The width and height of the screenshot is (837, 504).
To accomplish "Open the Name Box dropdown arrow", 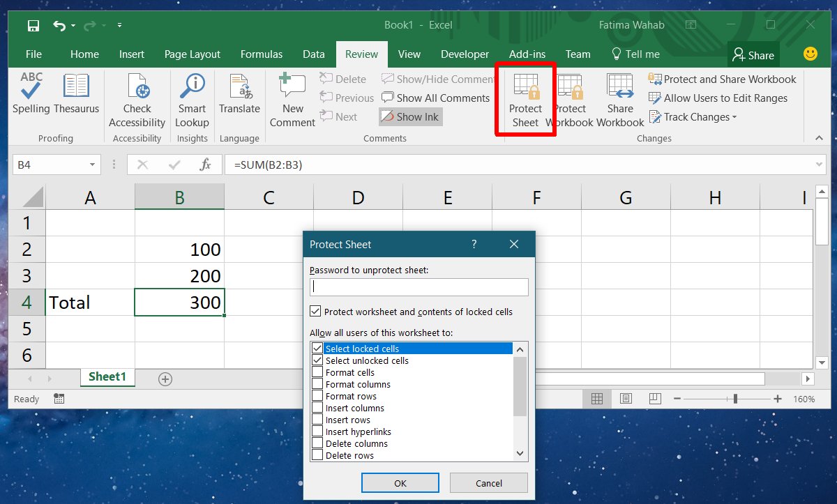I will [92, 165].
